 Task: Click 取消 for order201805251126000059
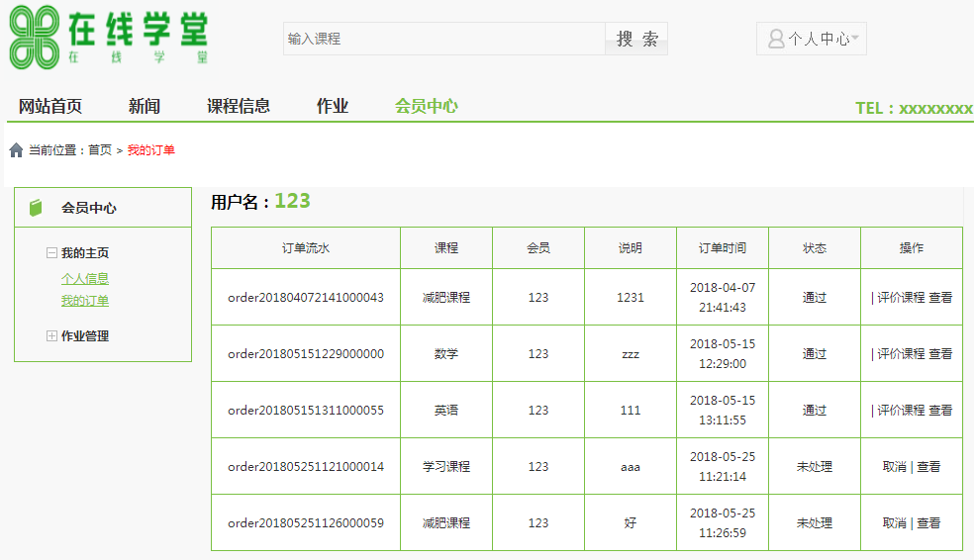tap(895, 523)
